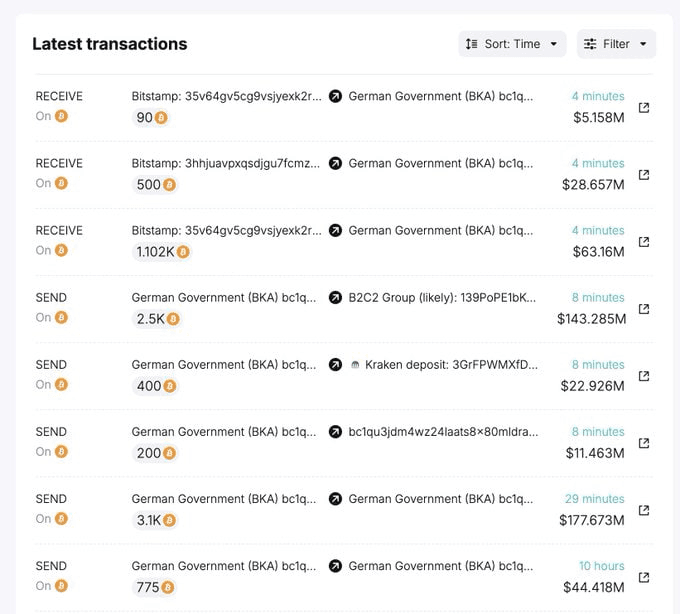Click the $22.926M value
The height and width of the screenshot is (614, 680).
click(592, 386)
